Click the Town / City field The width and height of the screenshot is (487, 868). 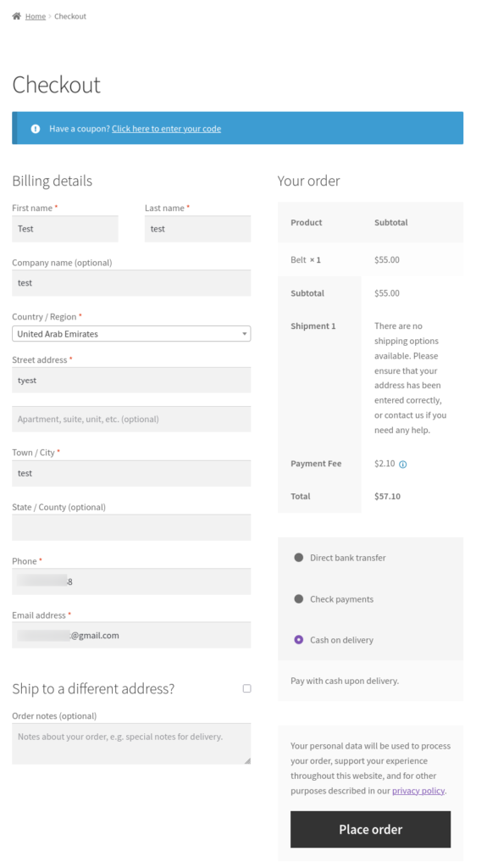[131, 473]
